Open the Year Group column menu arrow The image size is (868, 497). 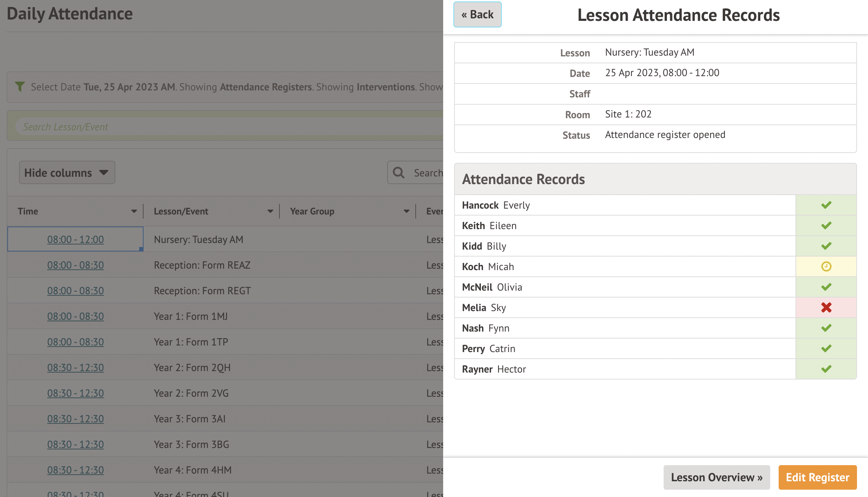(x=406, y=212)
